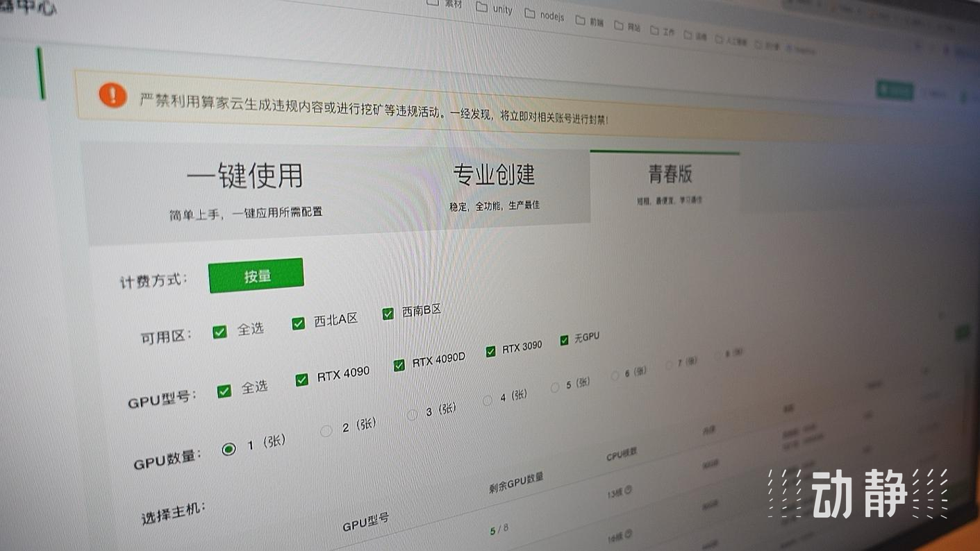Uncheck the 无GPU checkbox
980x551 pixels.
click(564, 340)
